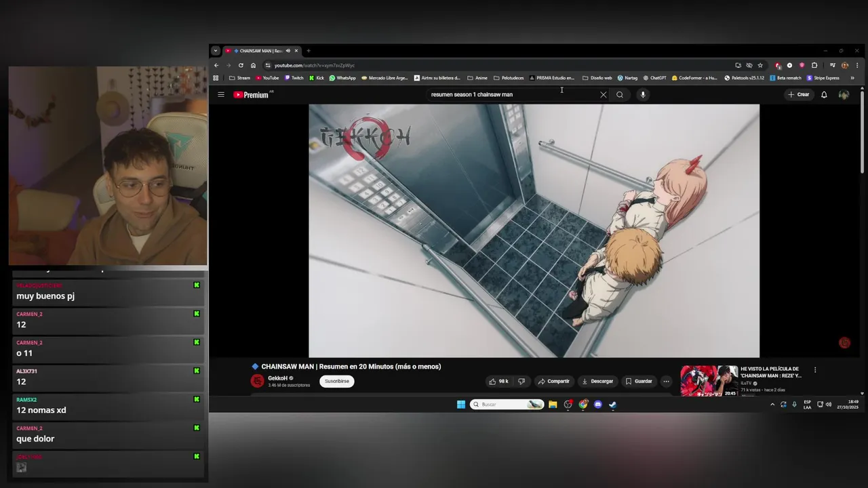
Task: Open YouTube notifications bell
Action: point(824,95)
